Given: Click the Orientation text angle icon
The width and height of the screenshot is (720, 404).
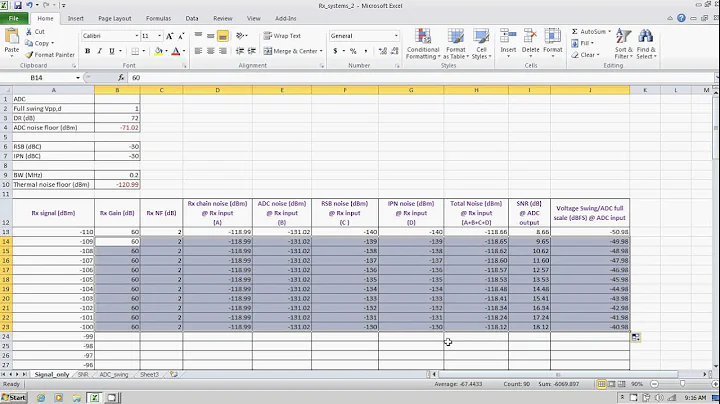Looking at the screenshot, I should [240, 36].
